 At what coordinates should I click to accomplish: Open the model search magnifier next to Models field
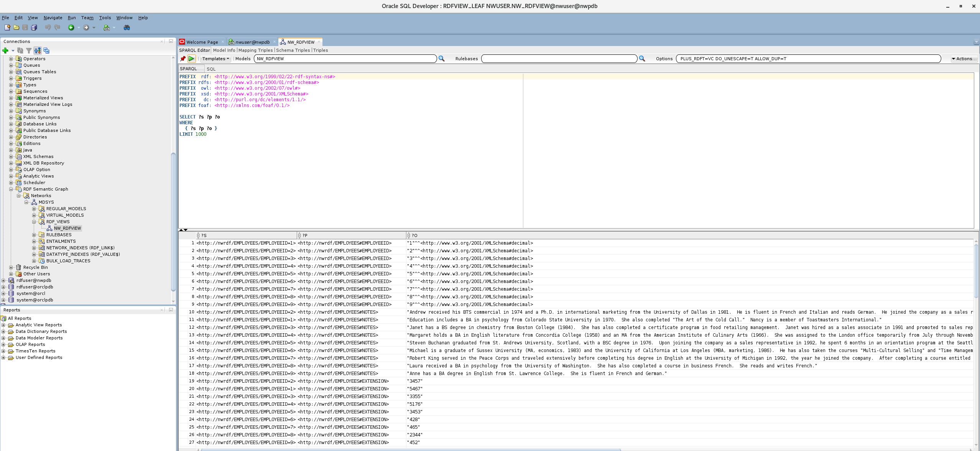(442, 59)
